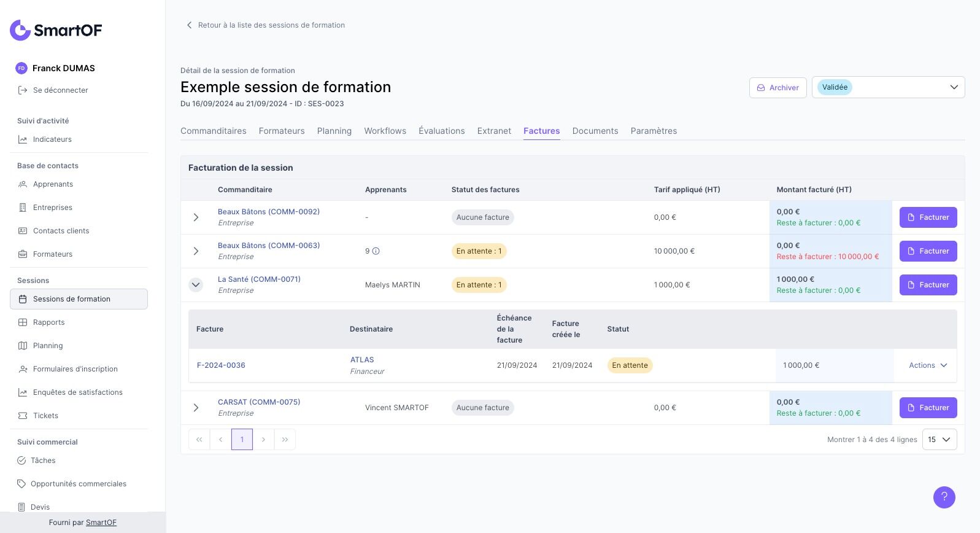Open the rows-per-page dropdown showing 15
This screenshot has width=980, height=533.
click(x=939, y=440)
